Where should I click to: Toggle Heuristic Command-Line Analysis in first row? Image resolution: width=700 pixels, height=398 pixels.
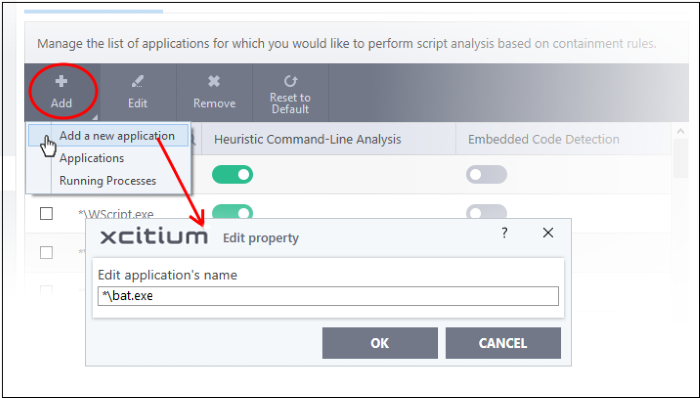pos(232,174)
